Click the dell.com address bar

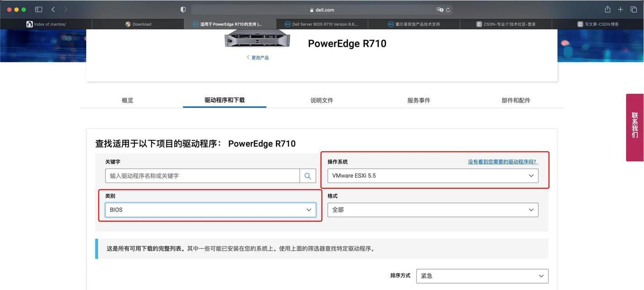pos(322,10)
